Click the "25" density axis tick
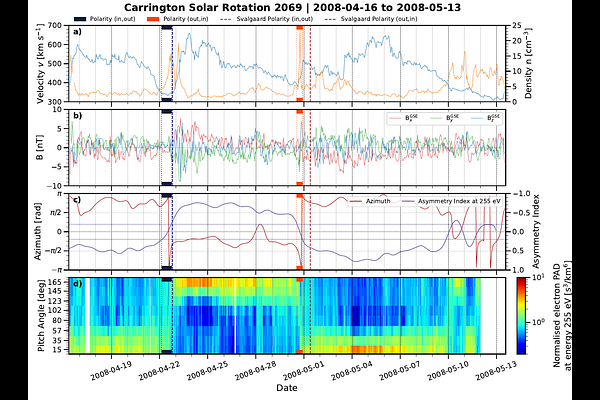 [x=517, y=26]
